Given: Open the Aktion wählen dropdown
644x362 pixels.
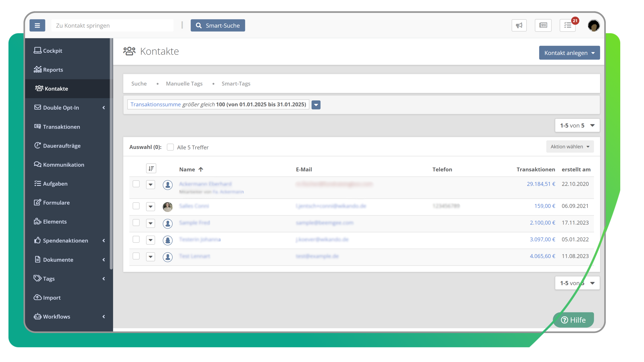Looking at the screenshot, I should coord(570,147).
